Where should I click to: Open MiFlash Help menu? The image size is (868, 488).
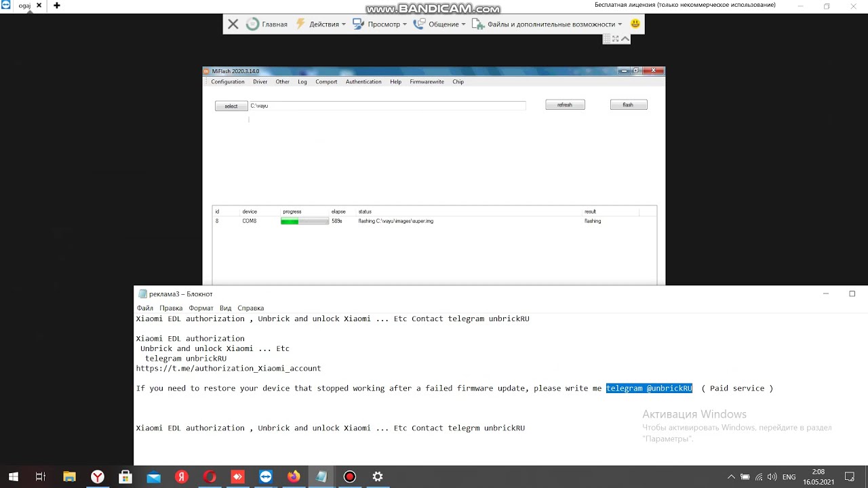coord(395,82)
